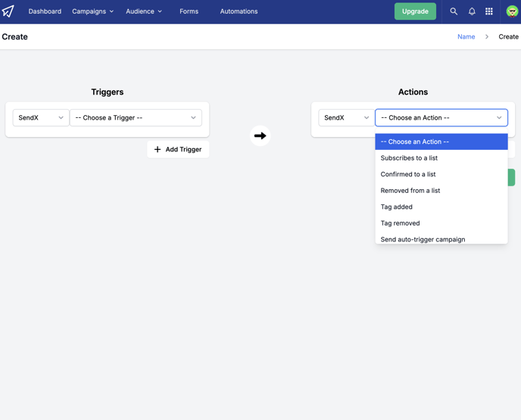Open the search magnifier icon
The image size is (521, 420).
pyautogui.click(x=454, y=11)
